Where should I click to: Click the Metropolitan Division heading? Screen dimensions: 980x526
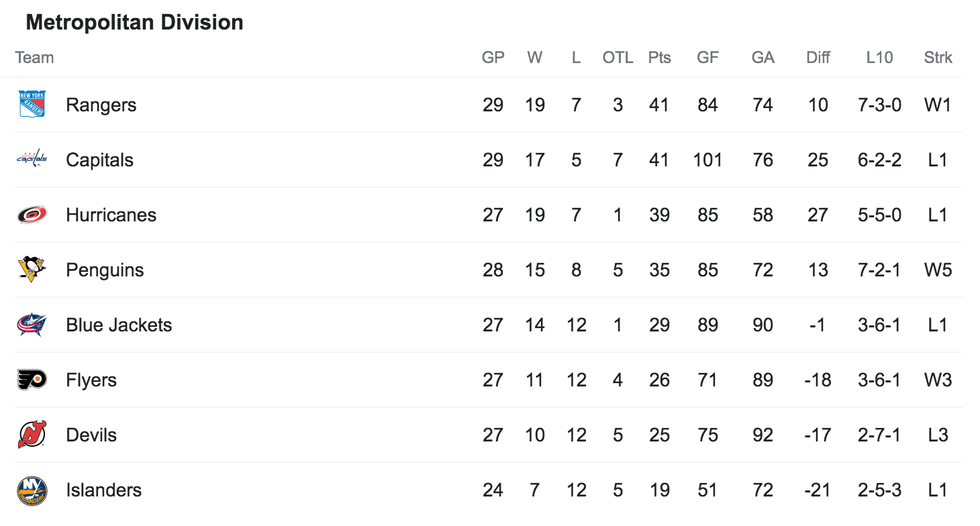(x=134, y=23)
